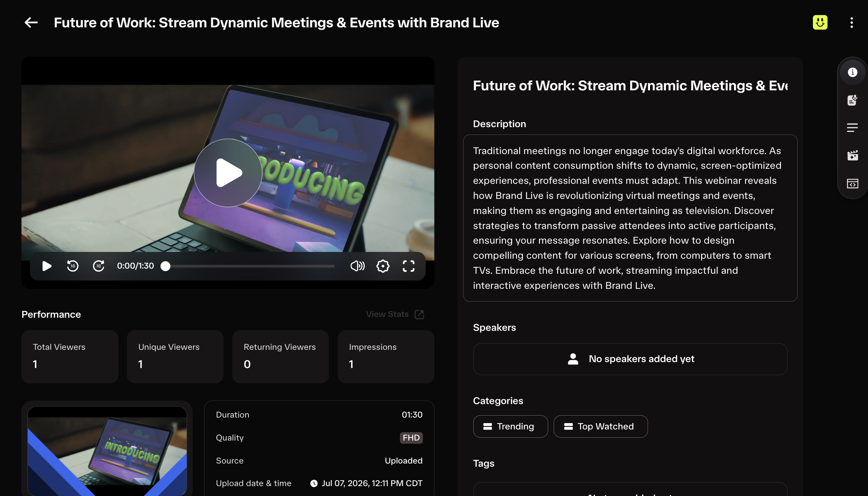Click the small play button in the player bar
The height and width of the screenshot is (496, 868).
click(x=47, y=266)
